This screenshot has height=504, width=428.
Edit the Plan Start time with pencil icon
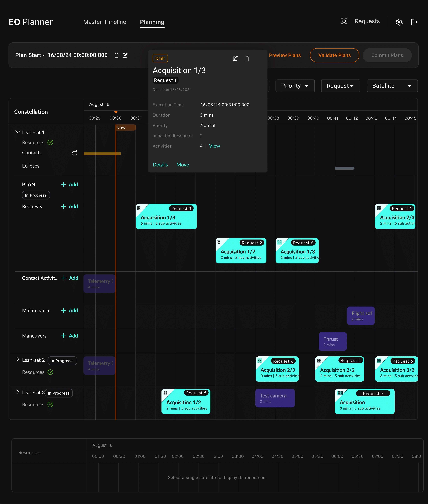[125, 55]
